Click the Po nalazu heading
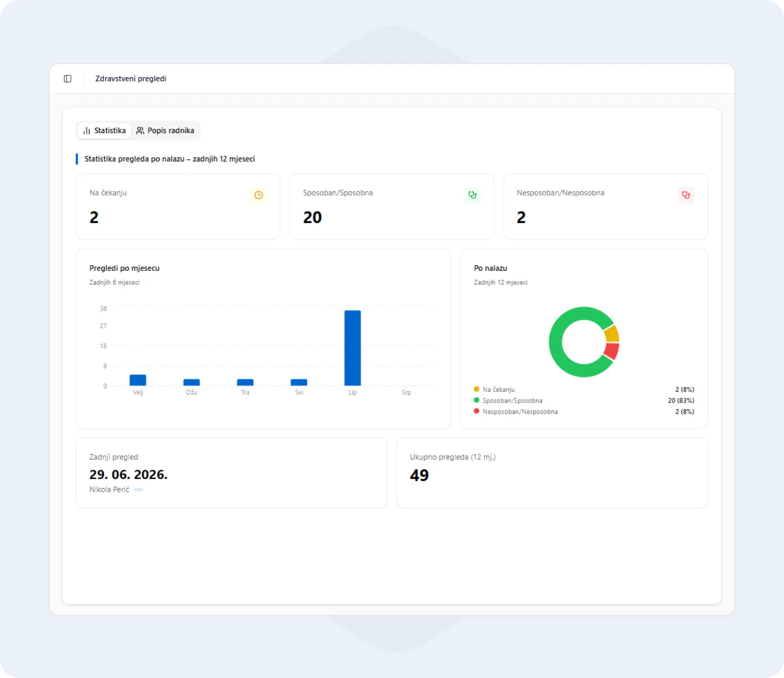This screenshot has height=678, width=784. pos(490,268)
